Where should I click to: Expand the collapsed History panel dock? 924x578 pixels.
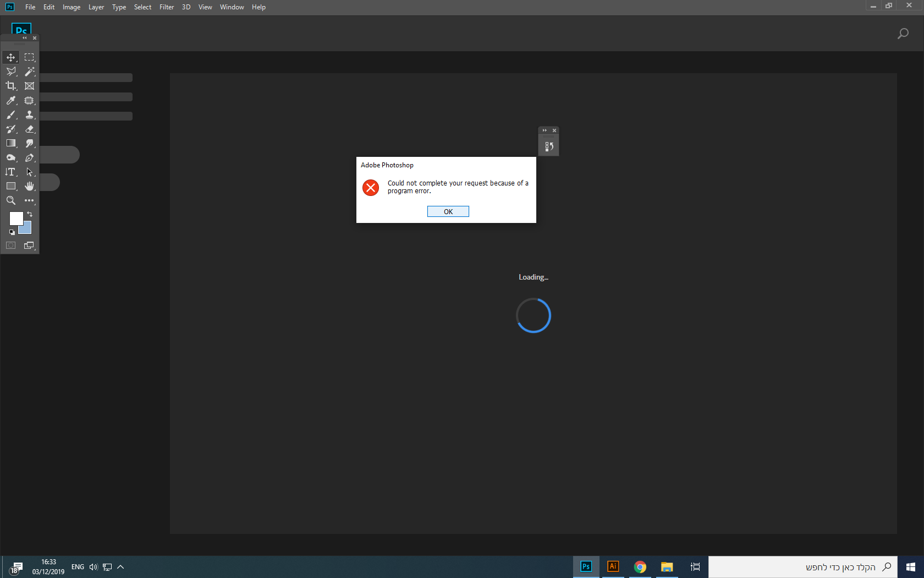544,130
